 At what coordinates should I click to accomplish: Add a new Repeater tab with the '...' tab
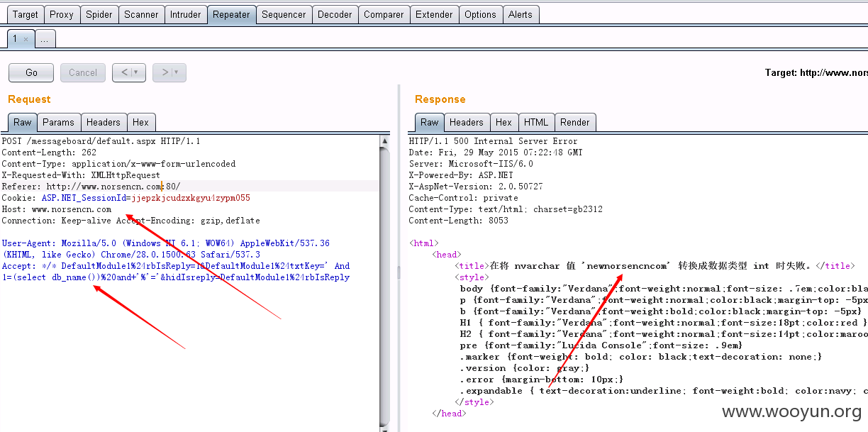[x=44, y=40]
